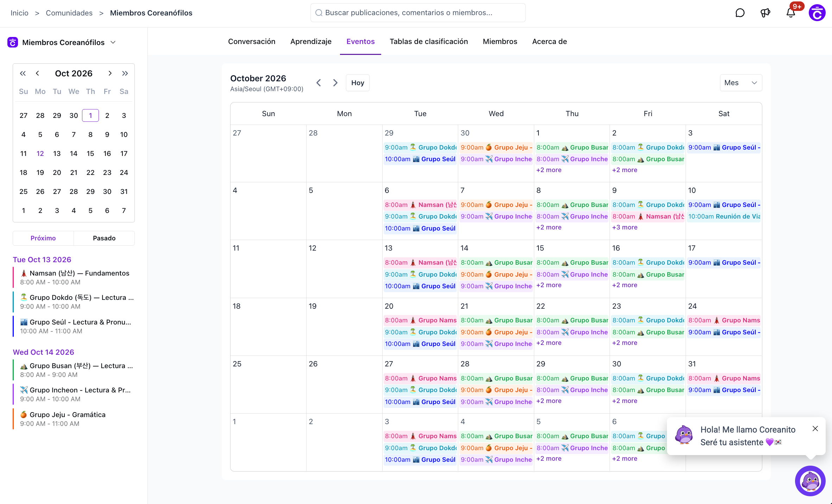Expand +2 more on October 23
This screenshot has height=504, width=832.
625,343
